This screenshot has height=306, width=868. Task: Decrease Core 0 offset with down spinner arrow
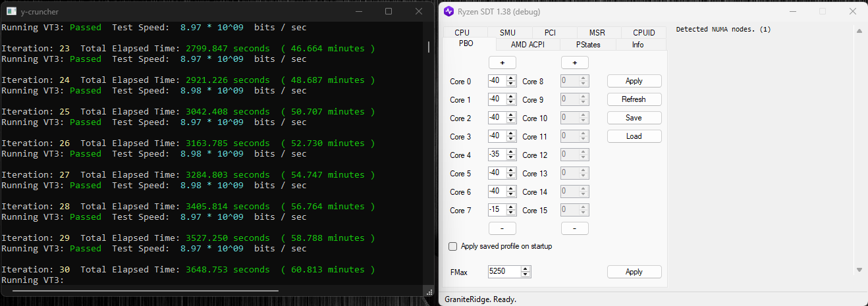[511, 84]
